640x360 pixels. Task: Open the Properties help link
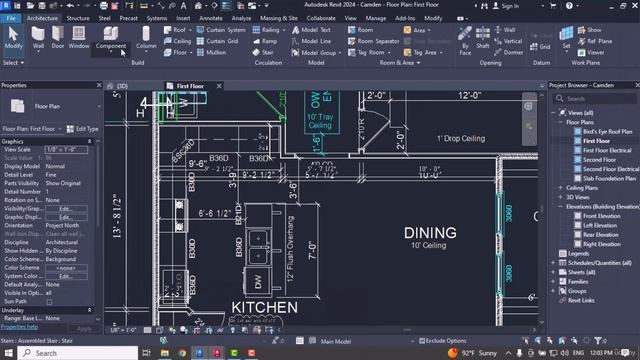click(19, 327)
